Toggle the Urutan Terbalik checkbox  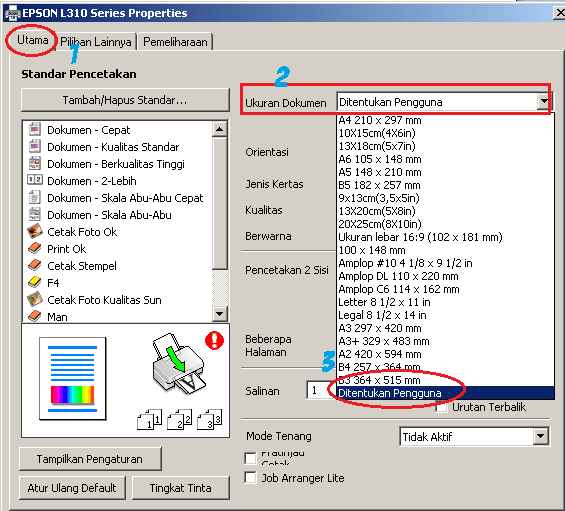[442, 407]
